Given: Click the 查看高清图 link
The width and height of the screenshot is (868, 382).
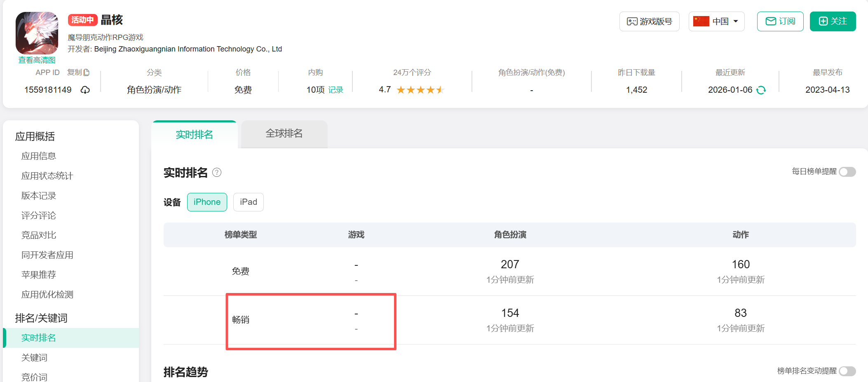Looking at the screenshot, I should click(x=37, y=60).
